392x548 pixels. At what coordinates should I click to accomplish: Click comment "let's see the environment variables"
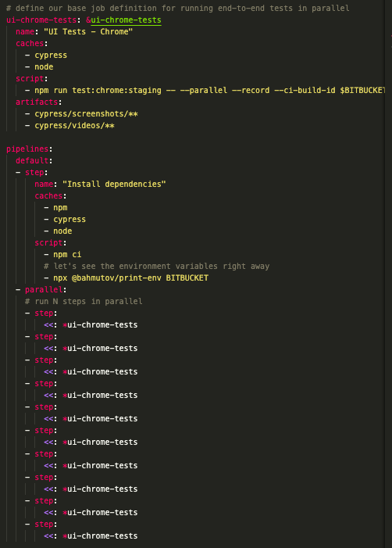[x=157, y=266]
